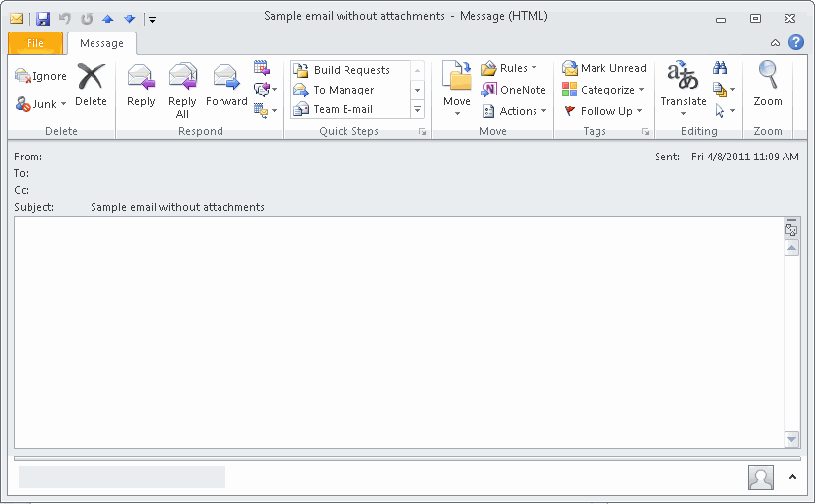Click the message body scroll up arrow
Image resolution: width=816 pixels, height=504 pixels.
791,248
